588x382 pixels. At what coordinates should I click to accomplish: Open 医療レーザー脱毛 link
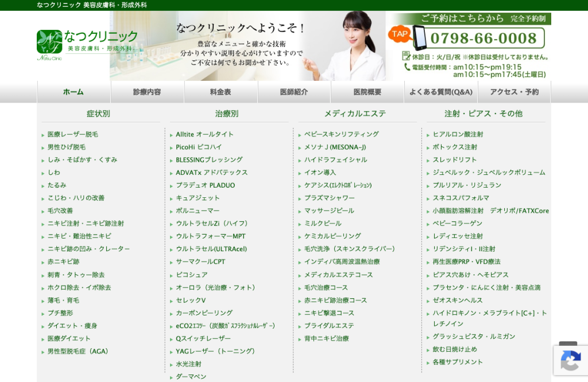[73, 134]
